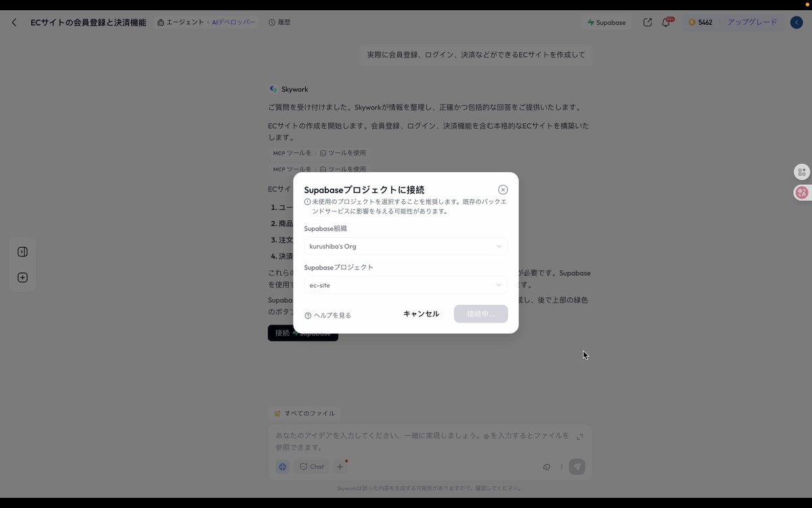Click the plus icon in the left sidebar
Image resolution: width=812 pixels, height=508 pixels.
(x=22, y=277)
